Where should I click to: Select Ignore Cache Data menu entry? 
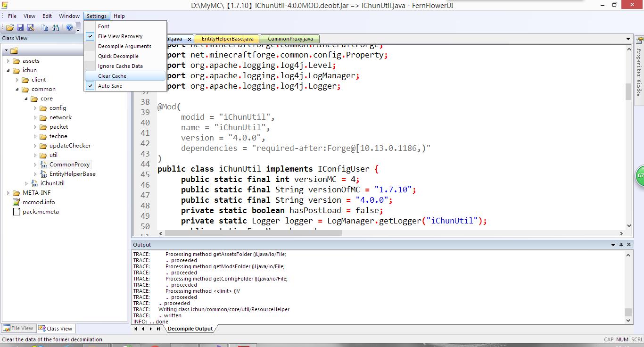pyautogui.click(x=125, y=66)
